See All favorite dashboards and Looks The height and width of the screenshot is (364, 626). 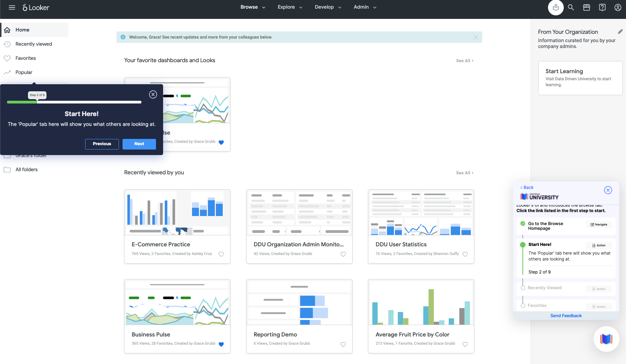pyautogui.click(x=465, y=61)
